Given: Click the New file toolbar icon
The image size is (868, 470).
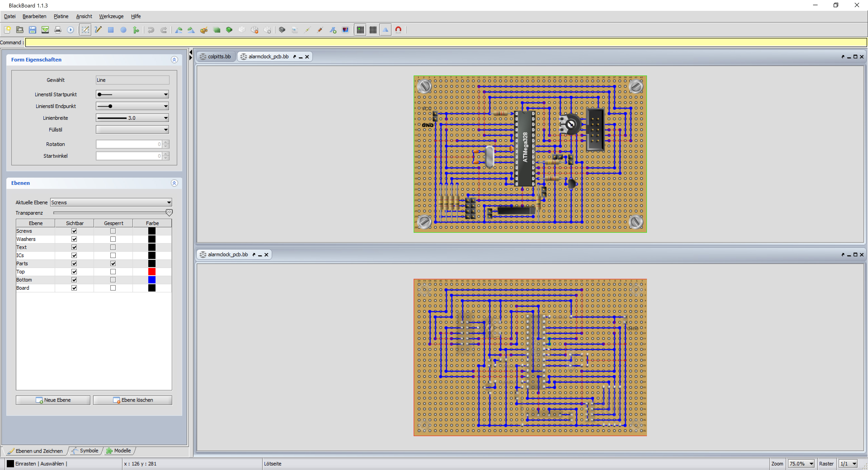Looking at the screenshot, I should click(x=7, y=30).
